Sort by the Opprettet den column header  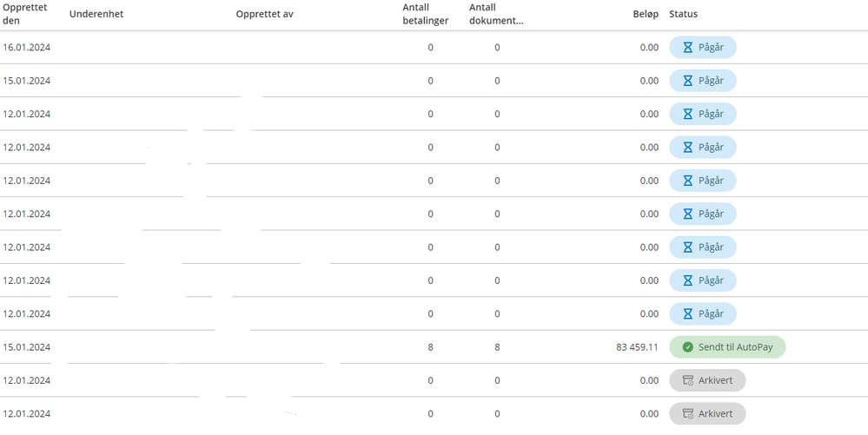pos(25,15)
